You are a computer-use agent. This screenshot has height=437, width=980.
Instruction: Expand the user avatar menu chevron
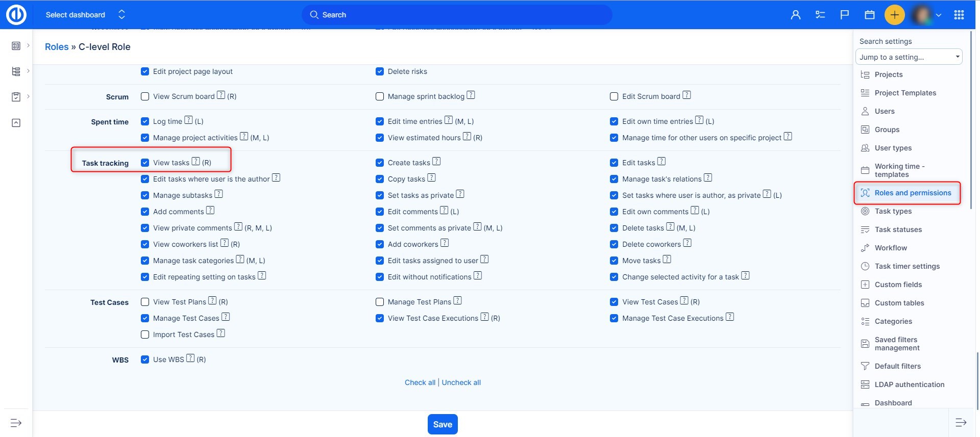tap(938, 15)
